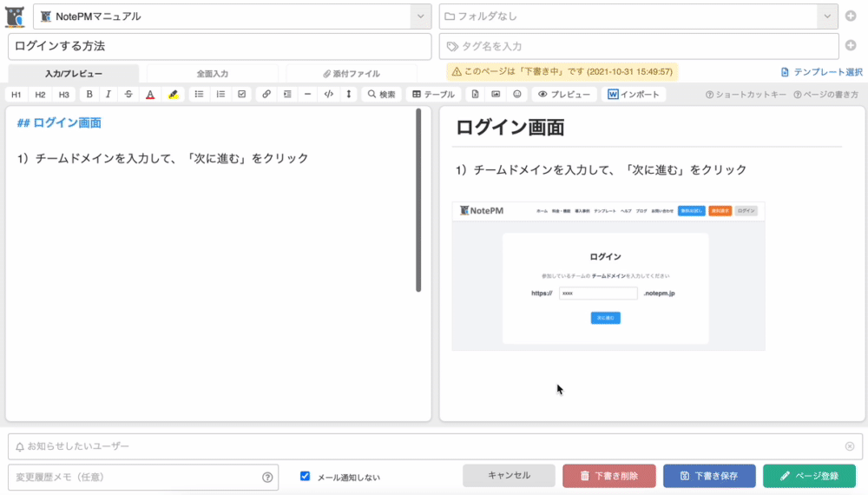This screenshot has height=495, width=868.
Task: Open the 添付ファイル attachments tab
Action: click(x=352, y=74)
